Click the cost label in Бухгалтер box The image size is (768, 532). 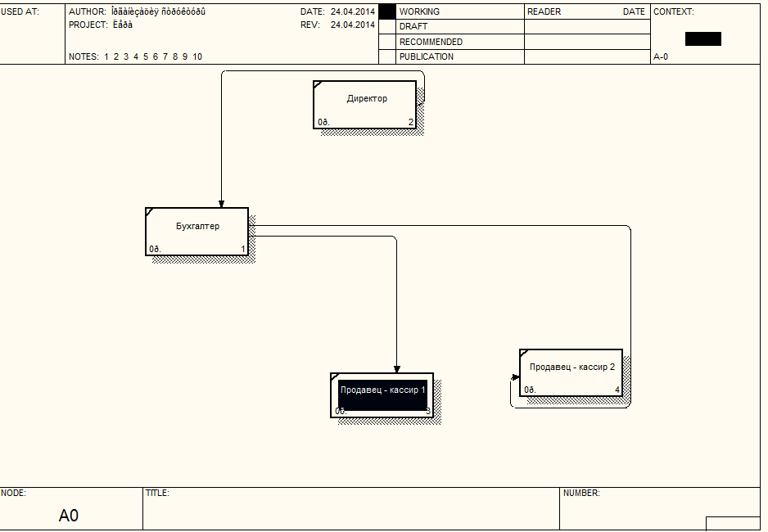tap(155, 249)
